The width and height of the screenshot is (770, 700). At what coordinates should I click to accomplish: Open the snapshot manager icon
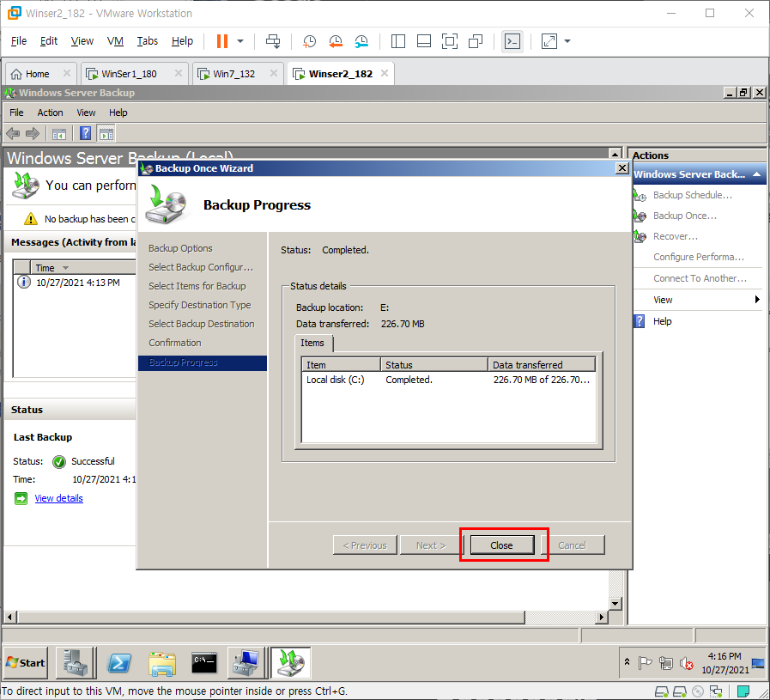(x=361, y=41)
